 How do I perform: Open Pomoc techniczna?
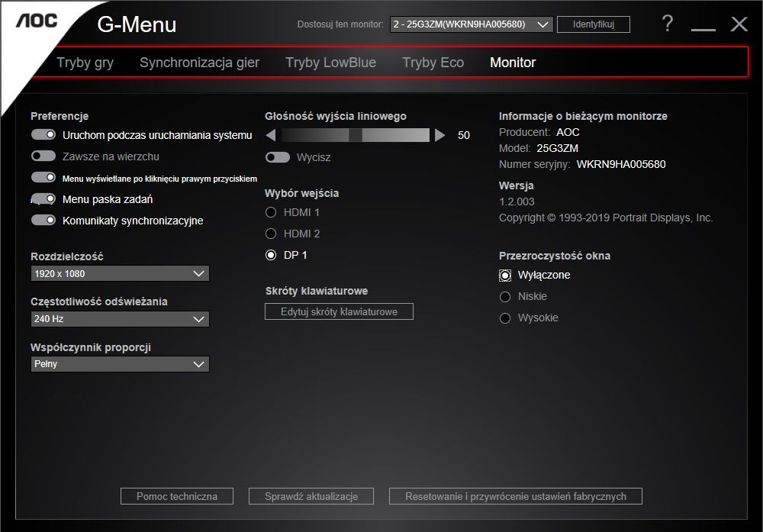click(177, 496)
